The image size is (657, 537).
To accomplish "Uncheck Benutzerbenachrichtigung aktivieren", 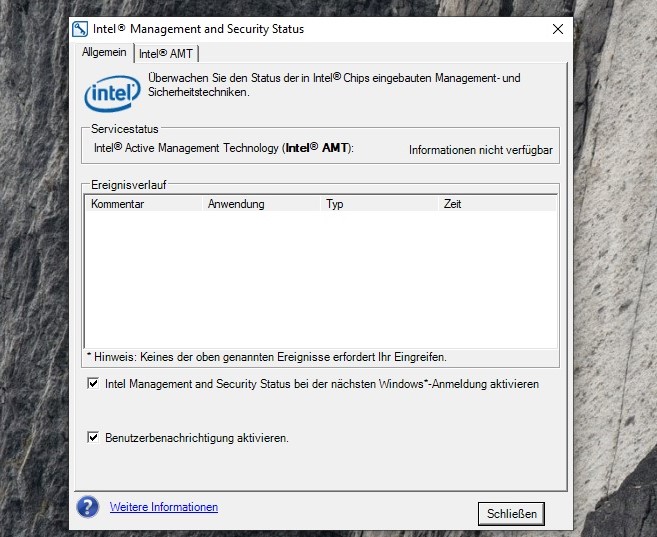I will (x=94, y=437).
